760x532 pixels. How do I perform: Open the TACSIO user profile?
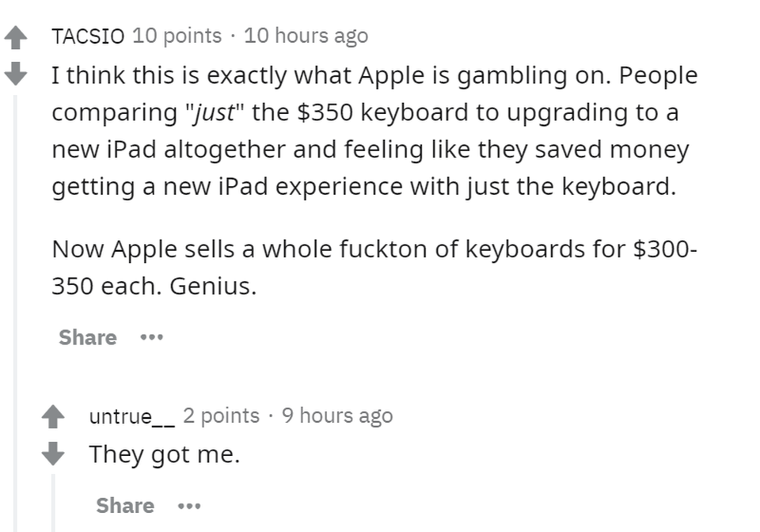click(88, 36)
